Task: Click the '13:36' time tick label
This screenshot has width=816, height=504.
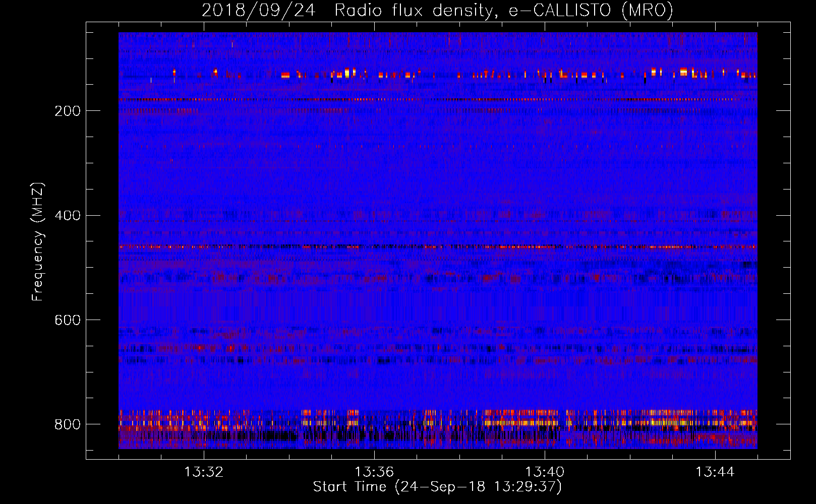Action: [x=374, y=472]
